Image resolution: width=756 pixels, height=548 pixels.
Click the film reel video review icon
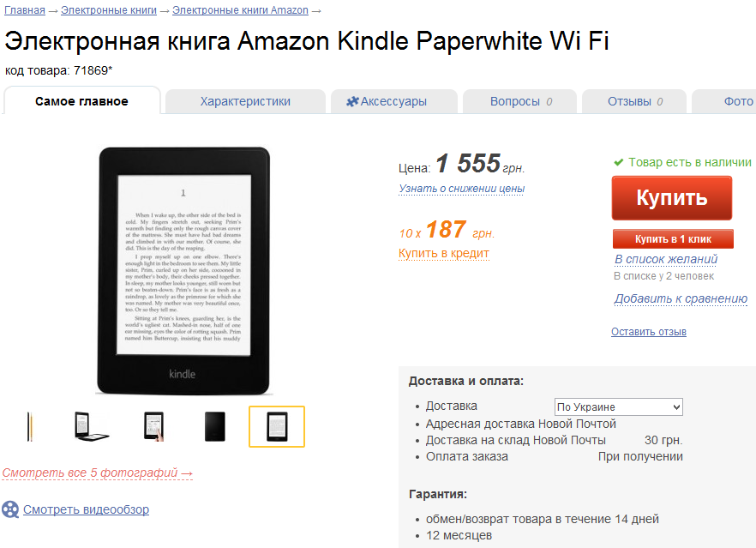(x=10, y=509)
